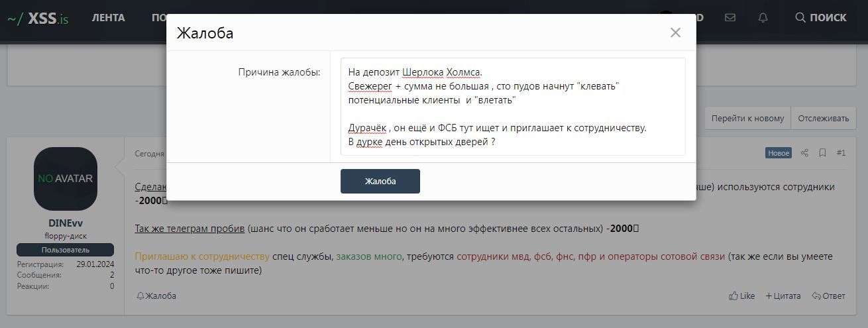Edit the complaint reason text field

point(513,107)
